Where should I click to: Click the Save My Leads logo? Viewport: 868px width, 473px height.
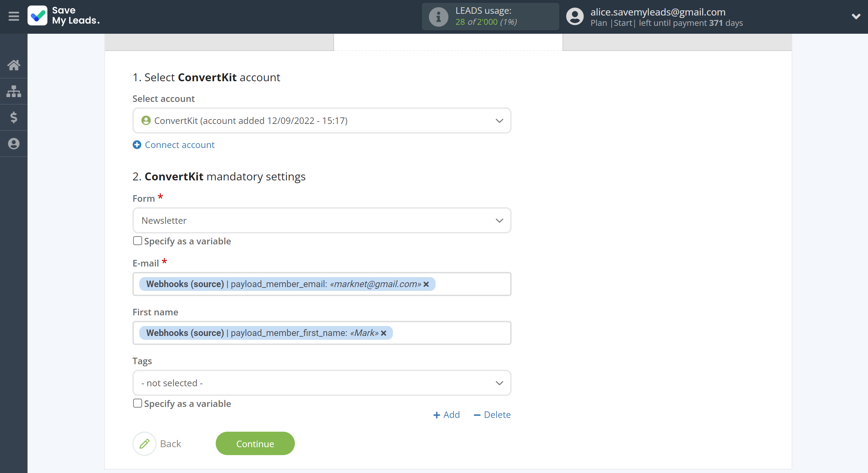coord(64,16)
